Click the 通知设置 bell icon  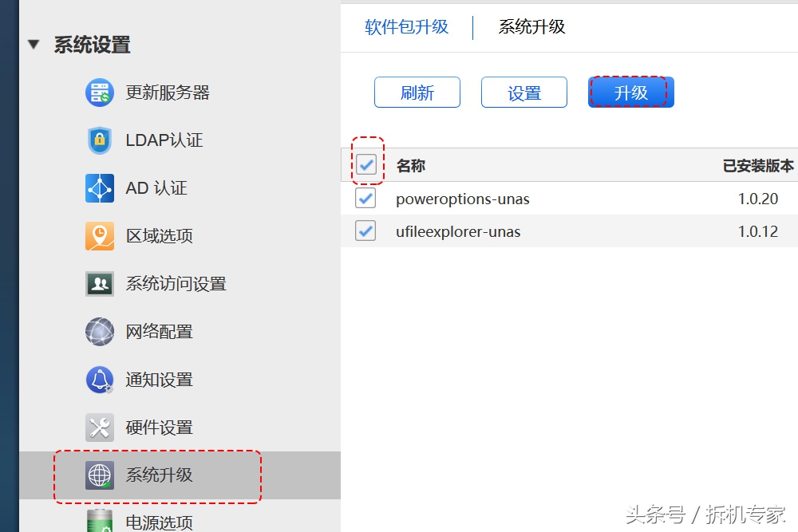(x=99, y=380)
